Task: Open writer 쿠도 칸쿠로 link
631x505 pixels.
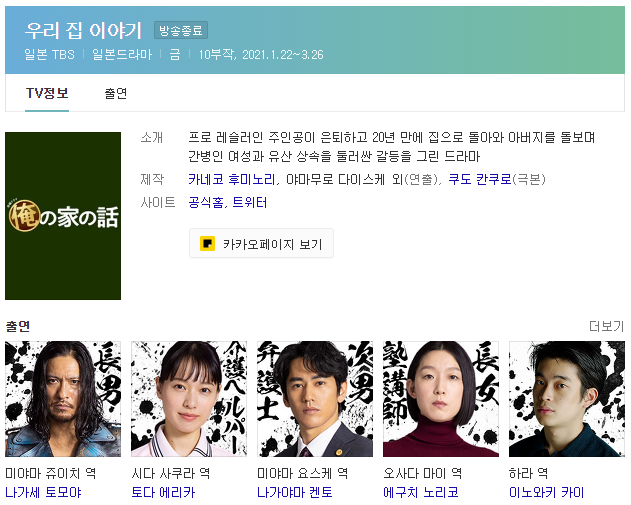Action: coord(480,179)
